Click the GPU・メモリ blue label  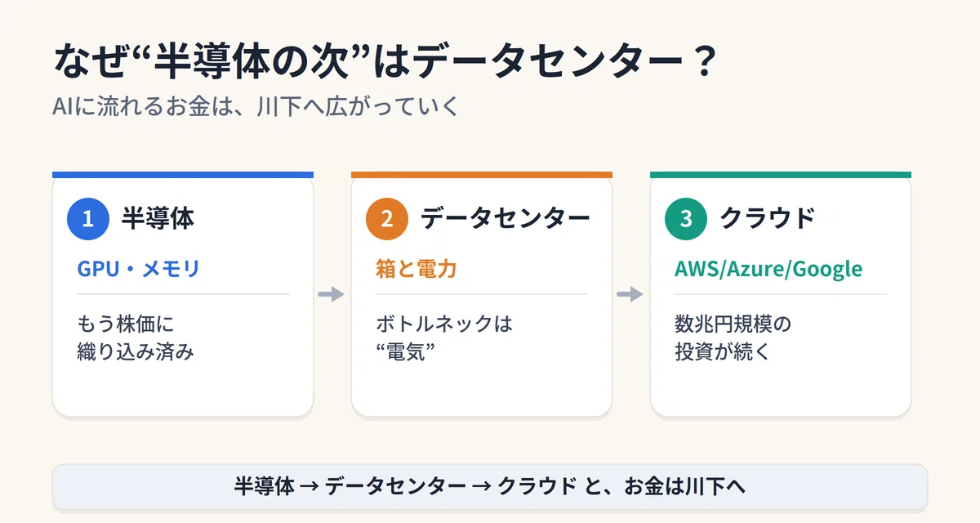point(138,269)
